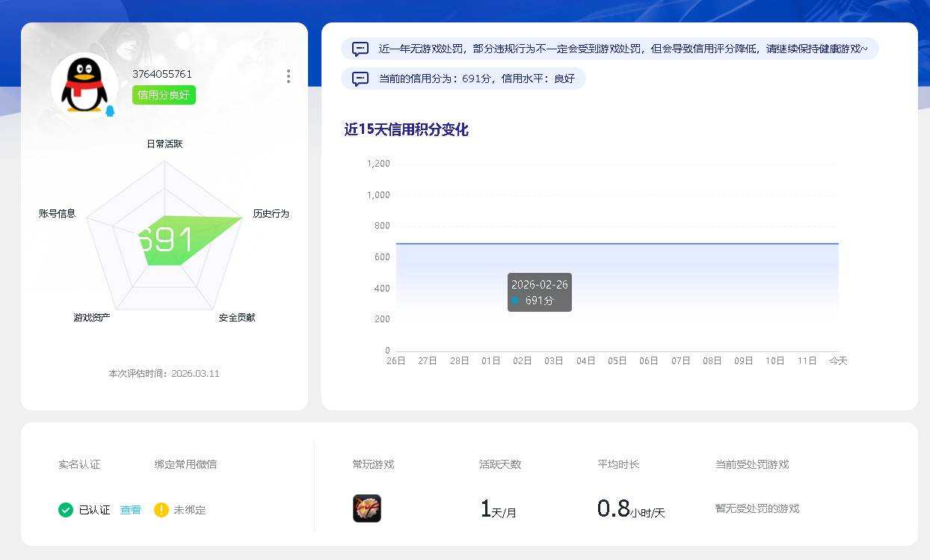The height and width of the screenshot is (560, 930).
Task: Click the 历史行为 radar axis label
Action: (x=271, y=213)
